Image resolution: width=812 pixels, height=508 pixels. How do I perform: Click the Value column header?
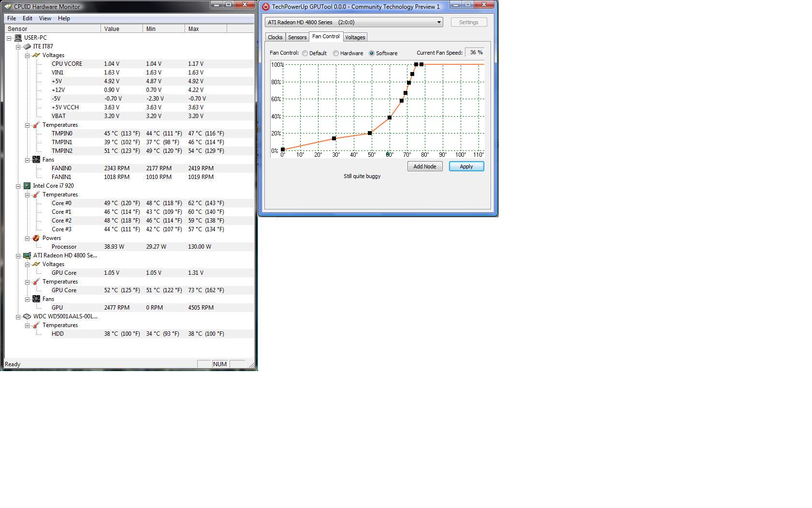coord(122,29)
